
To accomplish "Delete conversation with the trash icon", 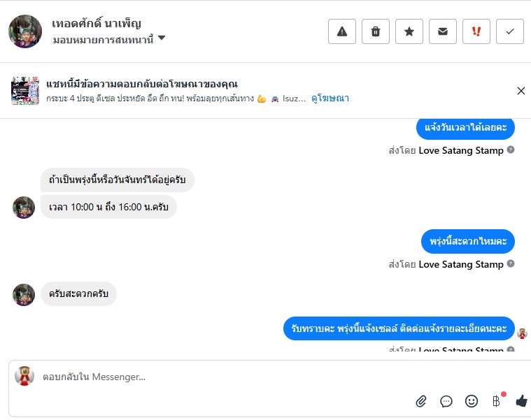I will coord(376,31).
